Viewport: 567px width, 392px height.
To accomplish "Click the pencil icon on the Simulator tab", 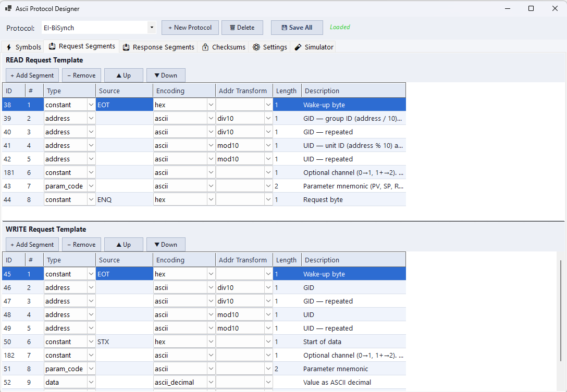I will (x=298, y=46).
